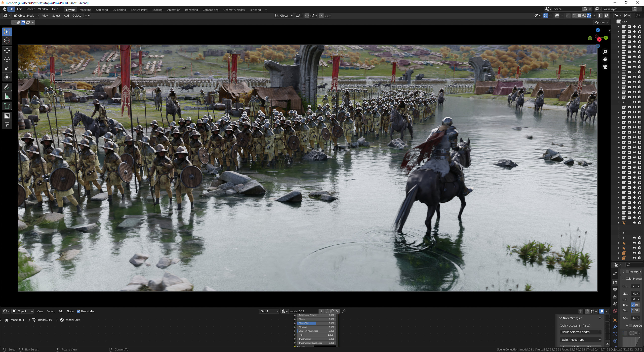The width and height of the screenshot is (644, 352).
Task: Collapse the Color Management panel
Action: pyautogui.click(x=624, y=279)
